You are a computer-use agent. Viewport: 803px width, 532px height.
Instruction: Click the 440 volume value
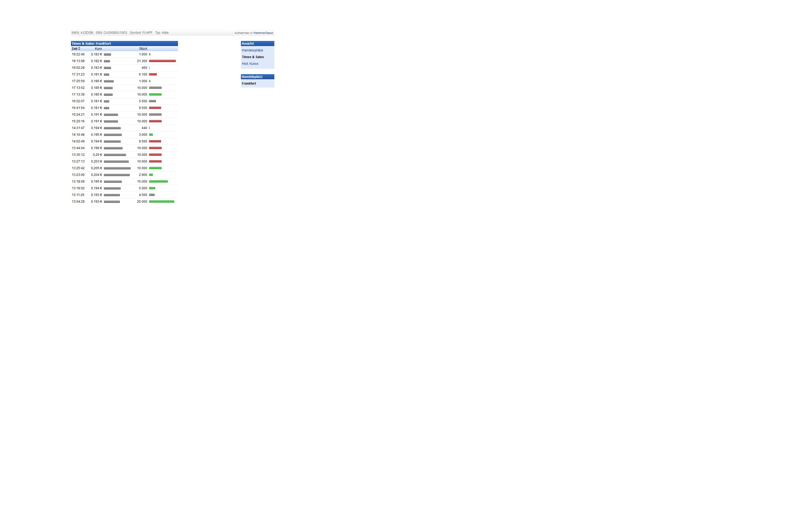click(144, 128)
